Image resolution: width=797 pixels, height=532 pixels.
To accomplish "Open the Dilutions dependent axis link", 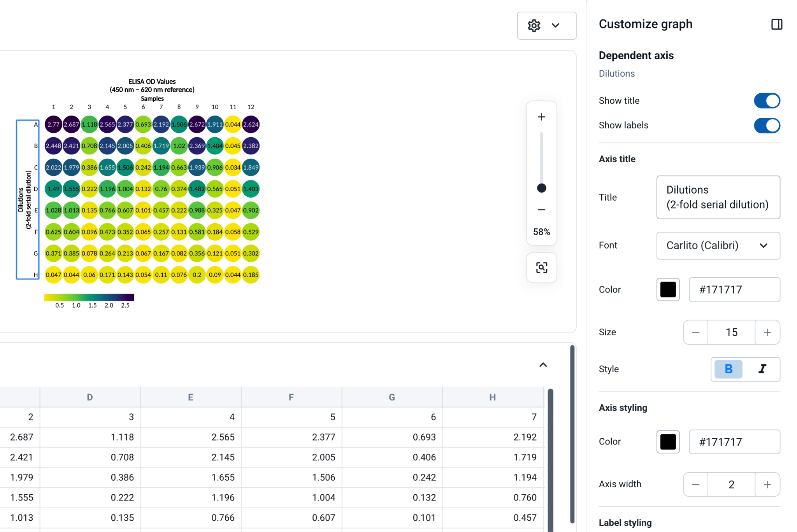I will pyautogui.click(x=617, y=73).
